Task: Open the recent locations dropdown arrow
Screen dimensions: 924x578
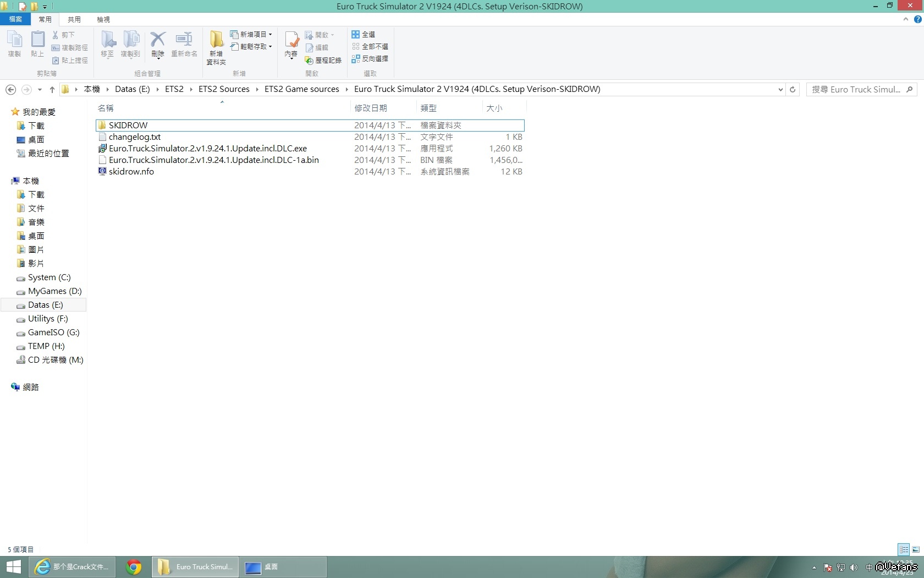Action: (40, 90)
